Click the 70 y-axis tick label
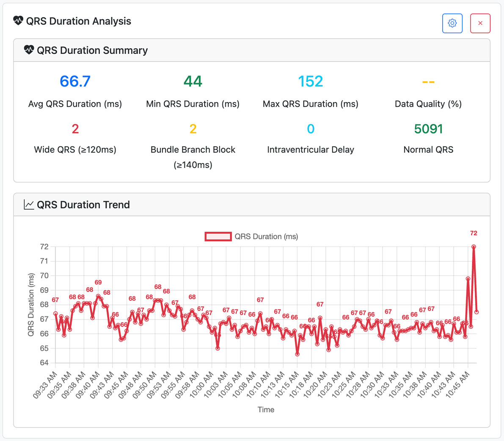This screenshot has width=504, height=441. pos(44,276)
